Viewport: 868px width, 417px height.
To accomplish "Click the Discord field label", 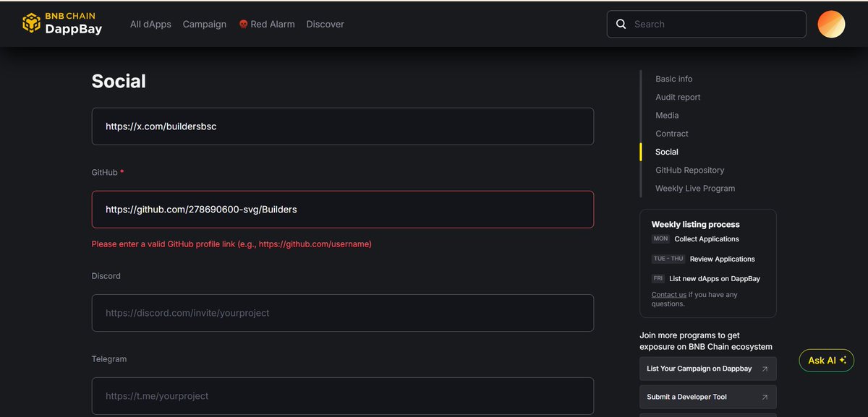I will click(106, 276).
